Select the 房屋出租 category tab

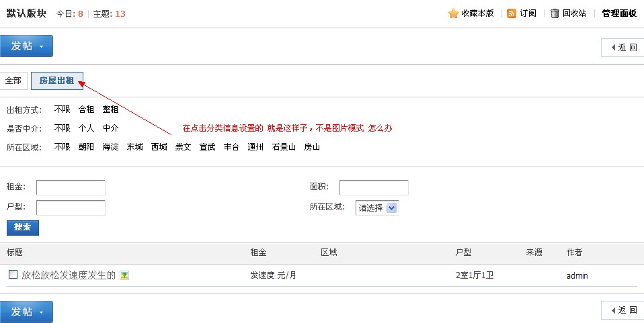tap(56, 81)
